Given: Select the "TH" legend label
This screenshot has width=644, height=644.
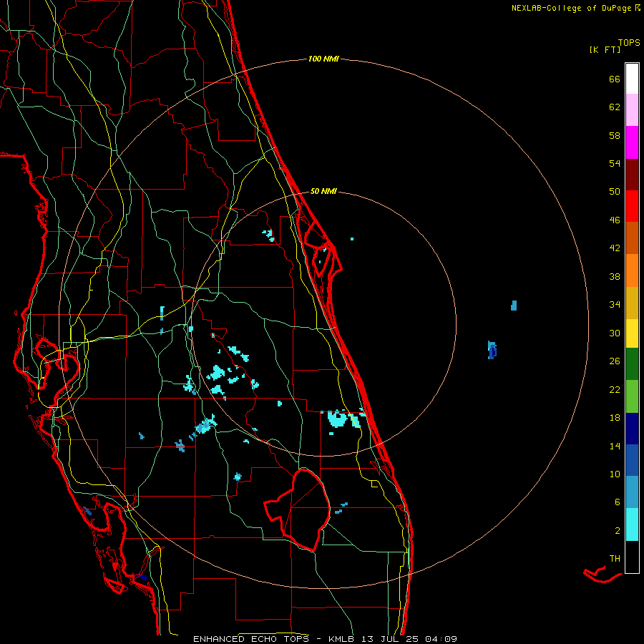Looking at the screenshot, I should point(615,559).
